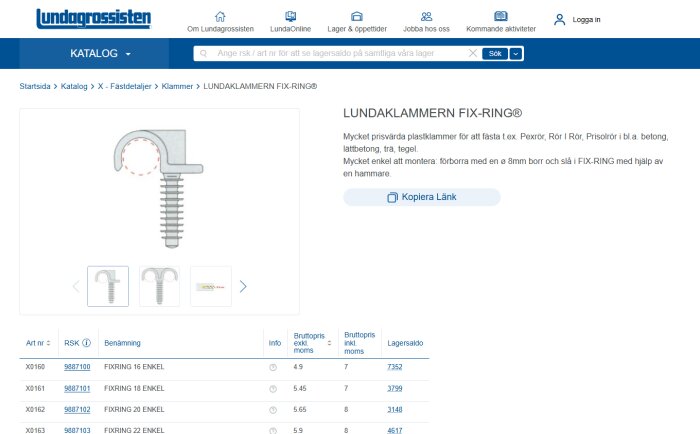Sort by Bruttopris exkl. moms

(312, 343)
